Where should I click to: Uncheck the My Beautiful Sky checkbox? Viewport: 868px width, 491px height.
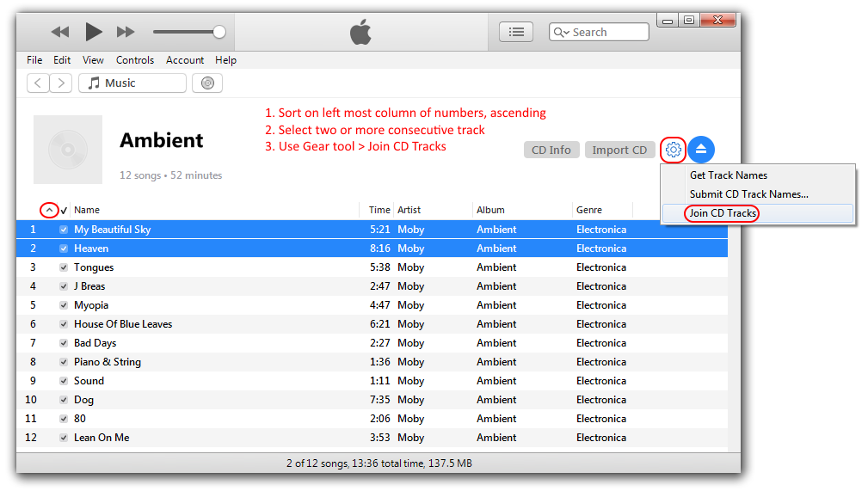(64, 230)
